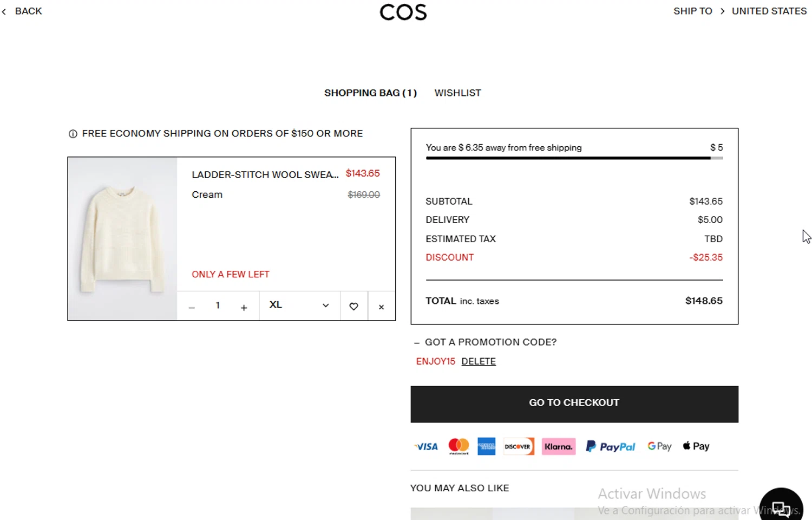Click the free shipping info icon
Screen dimensions: 812x520
[x=73, y=134]
